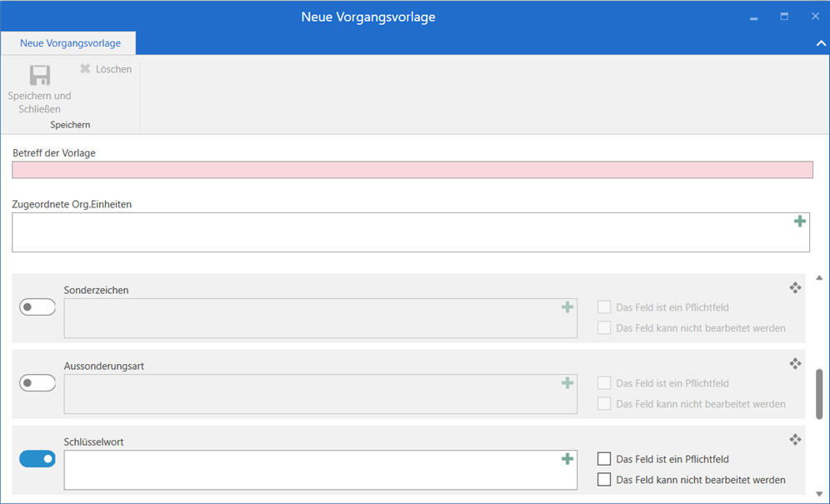Select the Neue Vorgangsvorlage ribbon tab
The image size is (830, 504).
pos(70,43)
